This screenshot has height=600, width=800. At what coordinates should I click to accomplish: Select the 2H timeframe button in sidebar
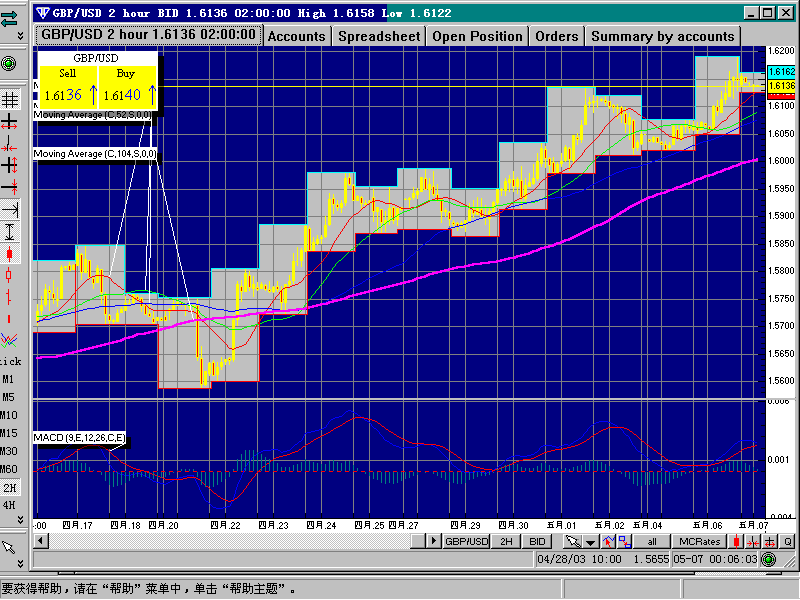point(10,488)
